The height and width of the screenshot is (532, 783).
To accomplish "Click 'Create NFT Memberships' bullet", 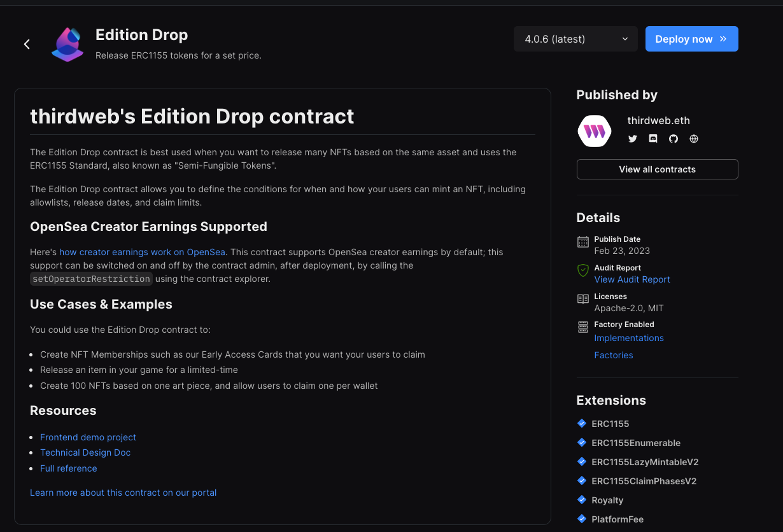I will click(232, 354).
